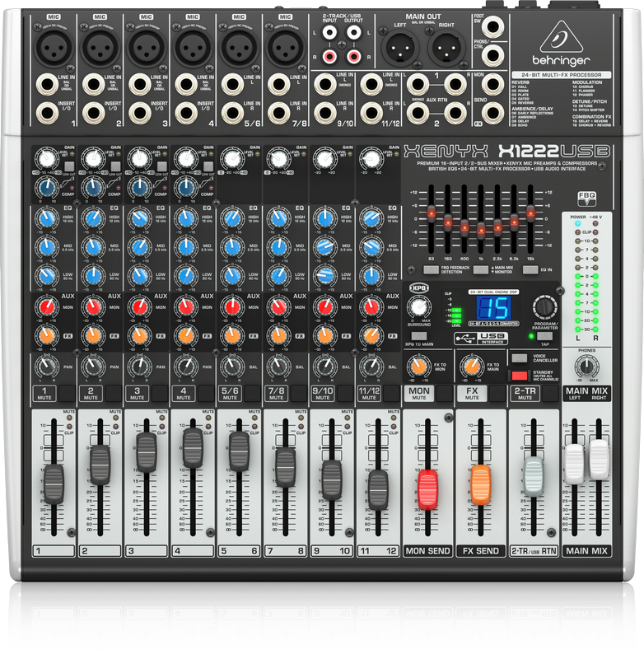The image size is (644, 659).
Task: Click the orange FX SEND fader
Action: (x=481, y=484)
